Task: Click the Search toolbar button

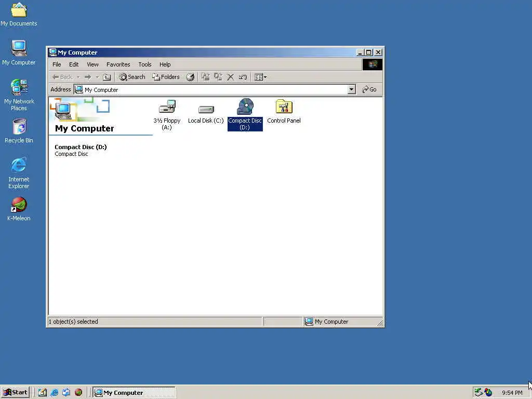Action: (132, 77)
